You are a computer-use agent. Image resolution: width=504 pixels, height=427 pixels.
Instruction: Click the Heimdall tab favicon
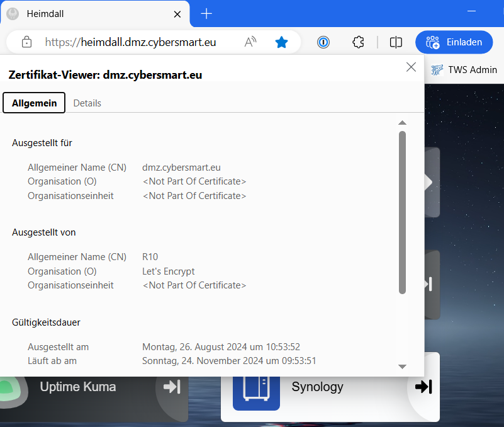(x=13, y=14)
